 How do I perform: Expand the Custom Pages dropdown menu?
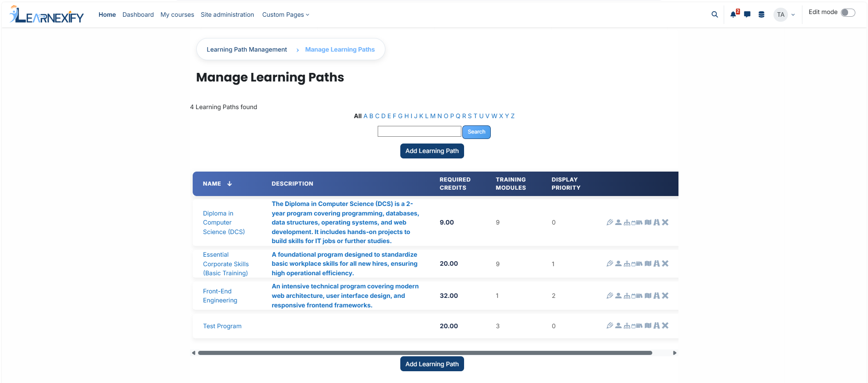click(x=285, y=14)
